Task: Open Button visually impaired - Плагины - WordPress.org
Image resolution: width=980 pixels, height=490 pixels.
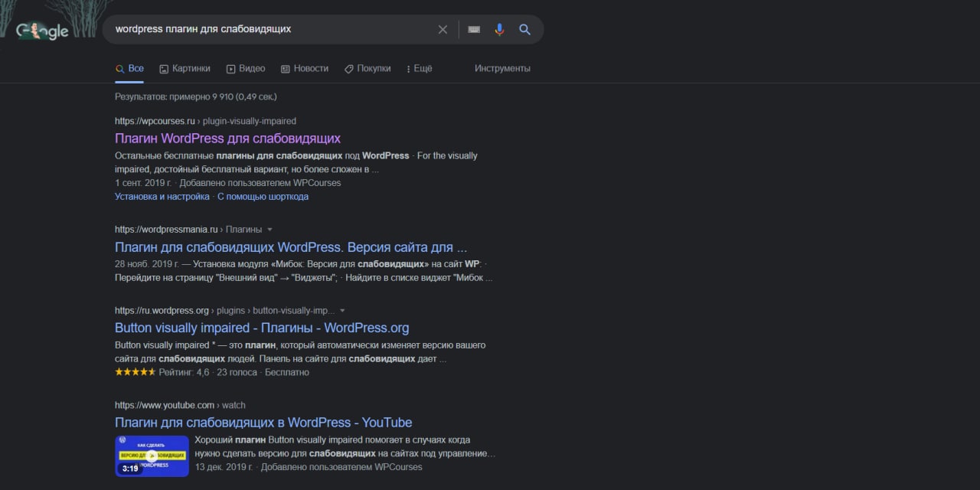Action: [262, 328]
